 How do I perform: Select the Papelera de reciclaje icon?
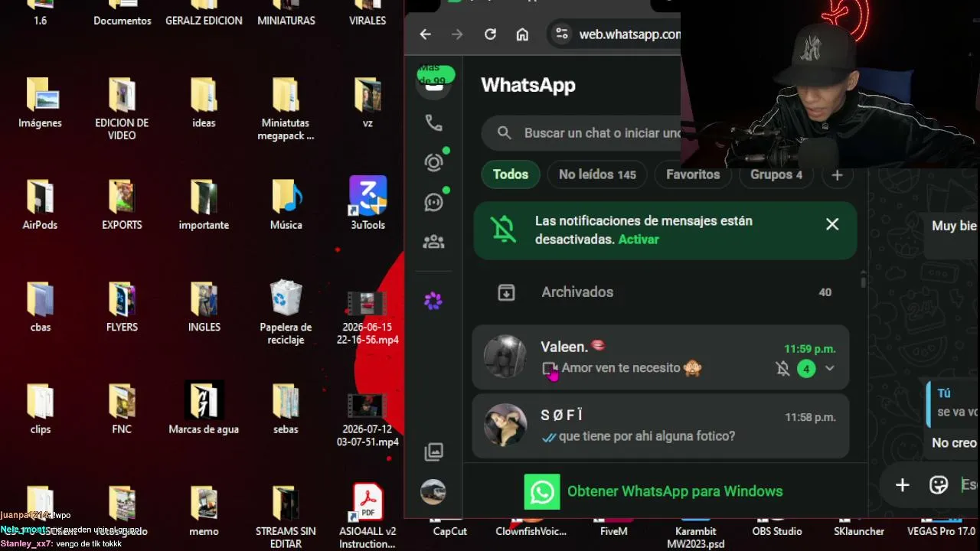(x=286, y=312)
